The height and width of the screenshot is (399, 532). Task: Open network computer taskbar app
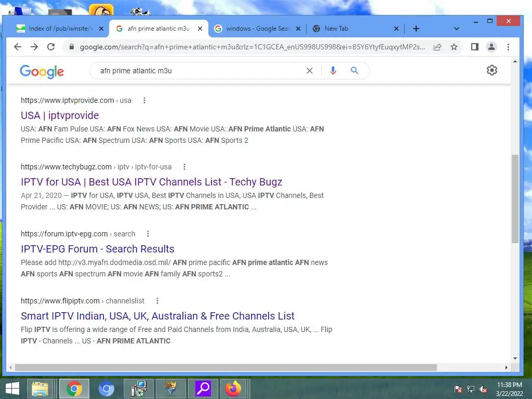(x=139, y=389)
